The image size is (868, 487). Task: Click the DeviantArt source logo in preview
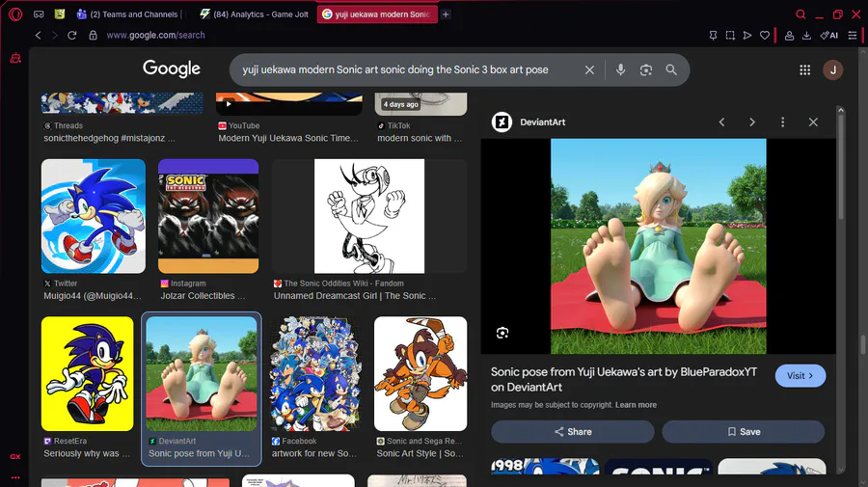coord(502,122)
